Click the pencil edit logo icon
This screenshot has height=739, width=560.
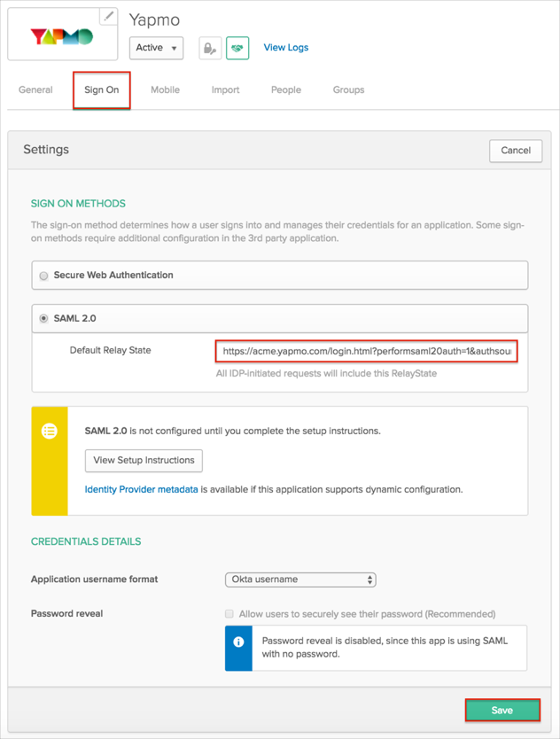click(108, 16)
